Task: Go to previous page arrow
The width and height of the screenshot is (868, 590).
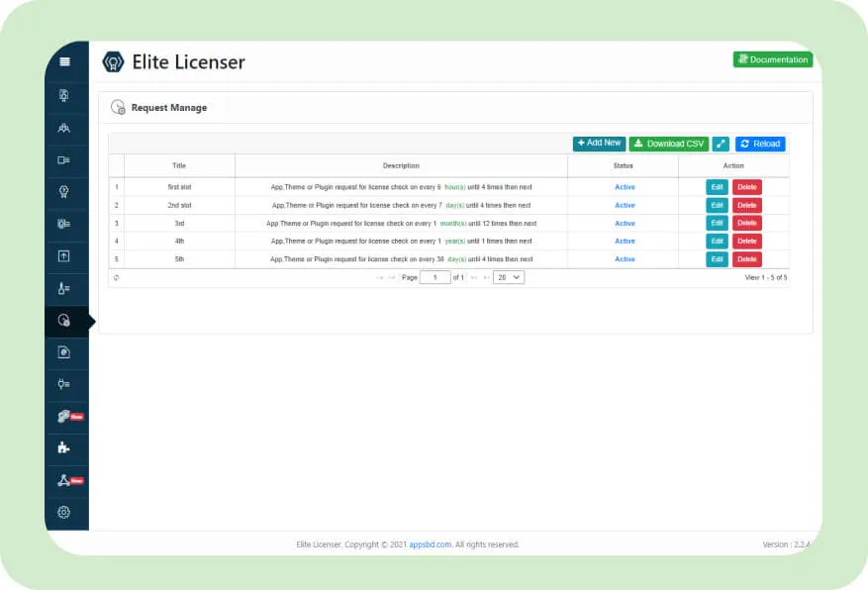Action: coord(392,278)
